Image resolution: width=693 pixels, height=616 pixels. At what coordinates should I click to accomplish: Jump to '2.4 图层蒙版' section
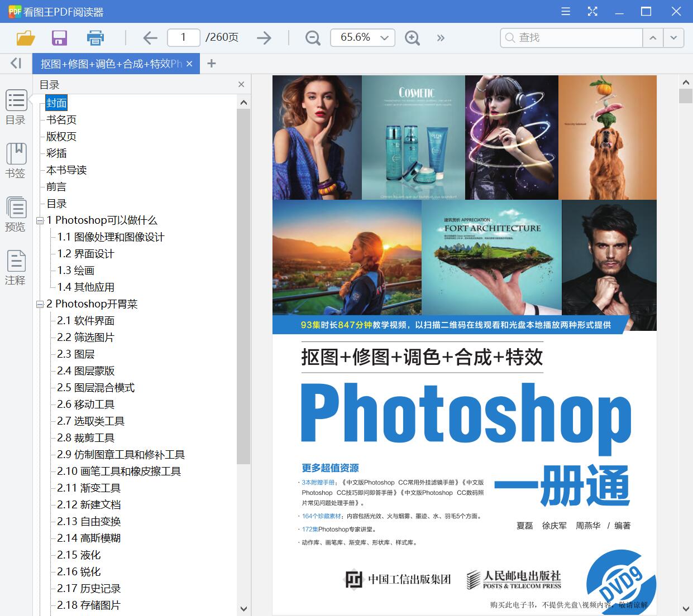point(85,371)
